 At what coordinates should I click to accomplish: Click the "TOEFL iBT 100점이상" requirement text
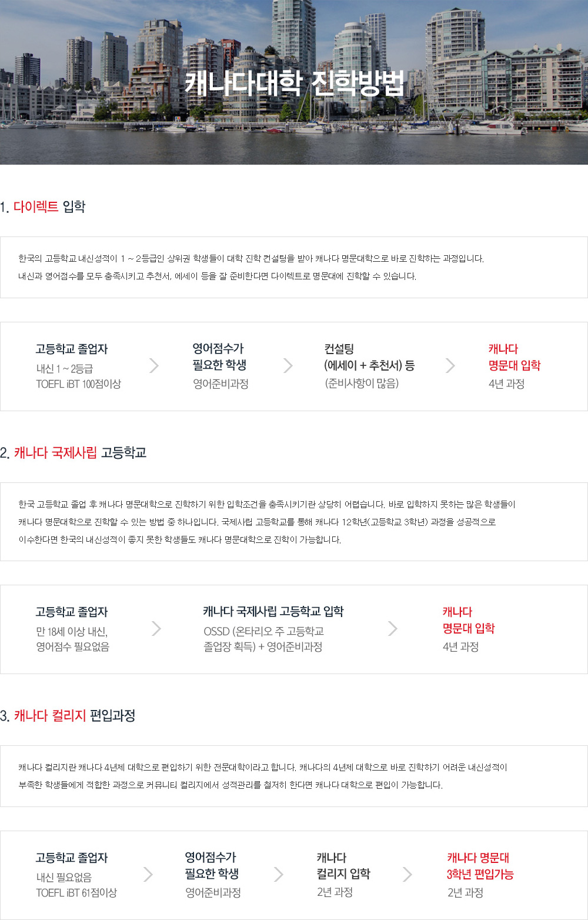(78, 384)
